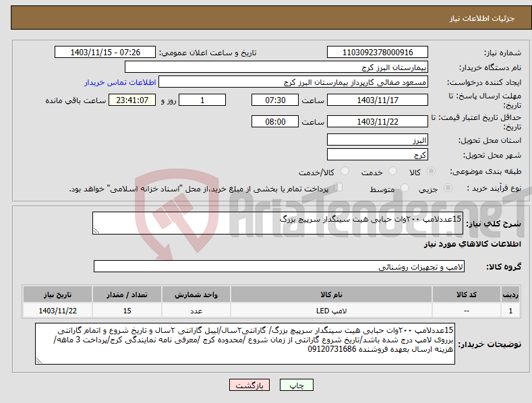
Task: Click the delivery city field کرج
Action: tap(378, 155)
